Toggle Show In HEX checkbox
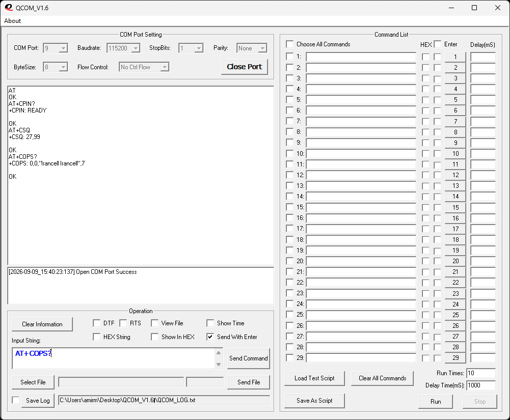 pos(155,337)
